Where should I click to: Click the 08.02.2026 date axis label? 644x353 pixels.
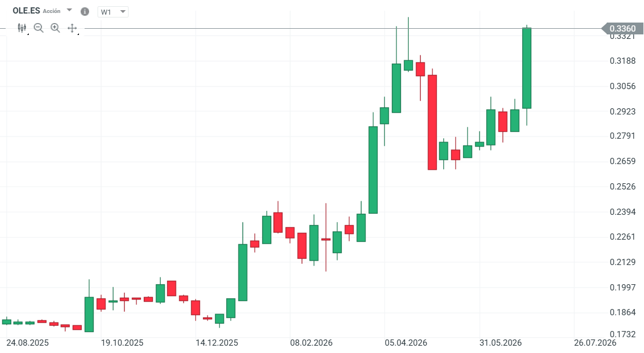(x=311, y=343)
